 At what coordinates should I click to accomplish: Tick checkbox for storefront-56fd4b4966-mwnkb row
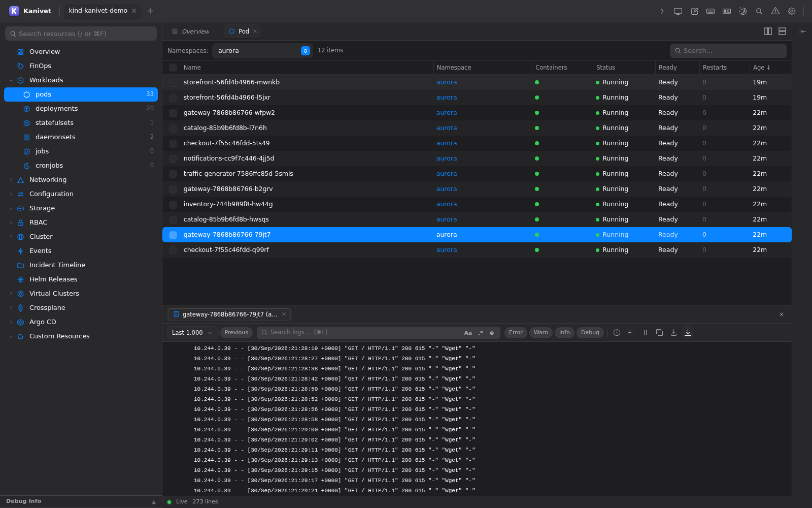click(x=173, y=82)
